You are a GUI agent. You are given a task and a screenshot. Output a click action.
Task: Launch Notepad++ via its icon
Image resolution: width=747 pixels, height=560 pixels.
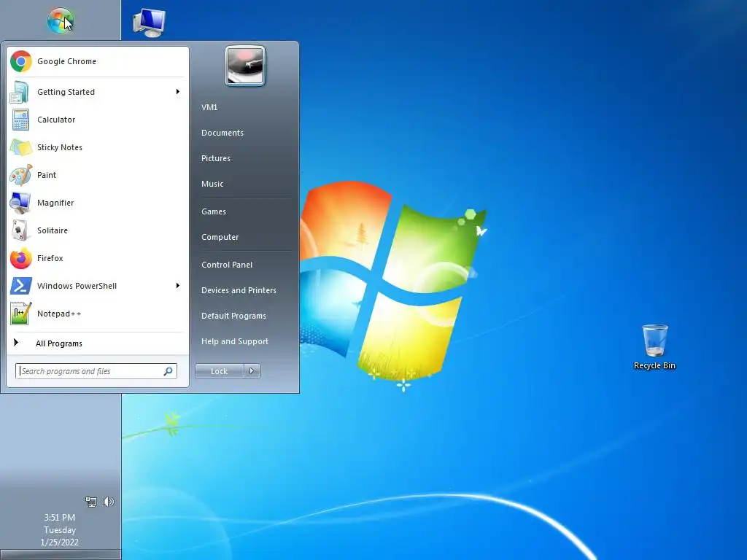tap(21, 314)
